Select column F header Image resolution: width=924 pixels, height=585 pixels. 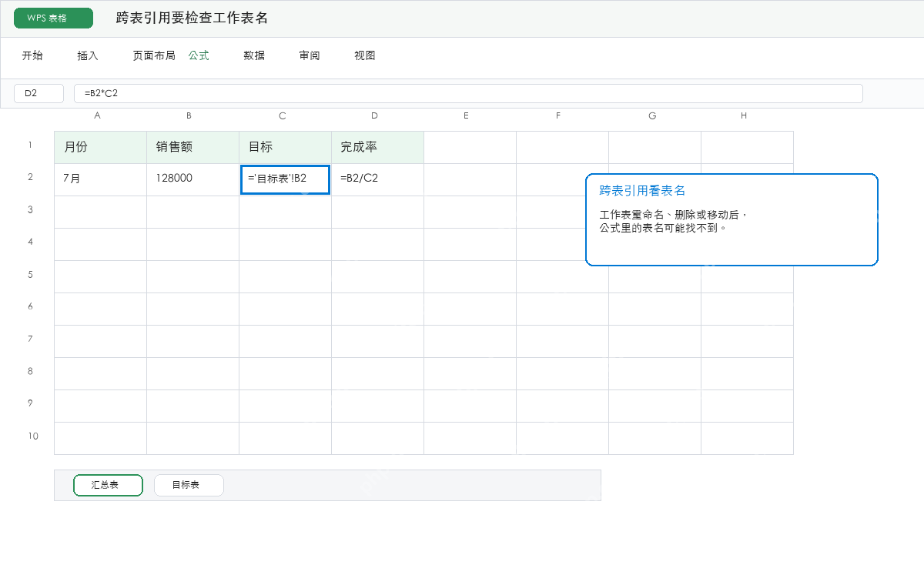[558, 115]
